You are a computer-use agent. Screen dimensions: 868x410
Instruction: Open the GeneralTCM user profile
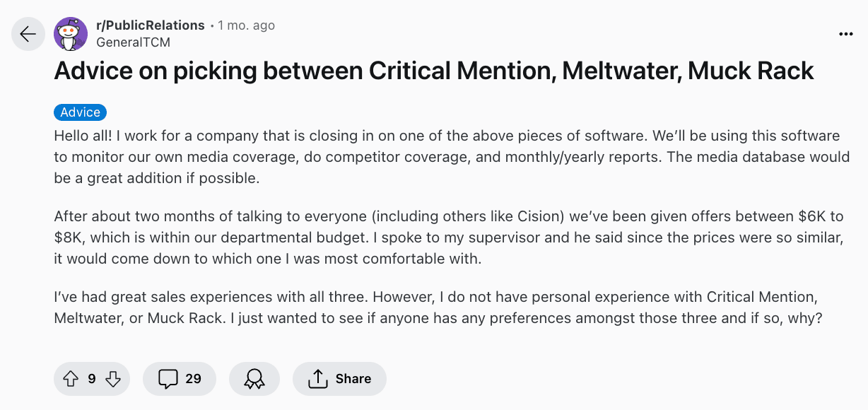[133, 42]
